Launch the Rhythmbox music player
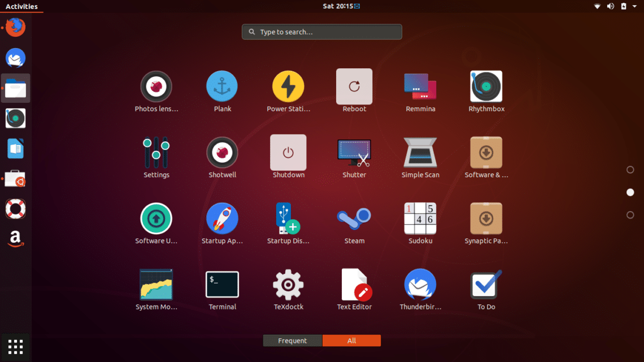644x362 pixels. click(486, 86)
